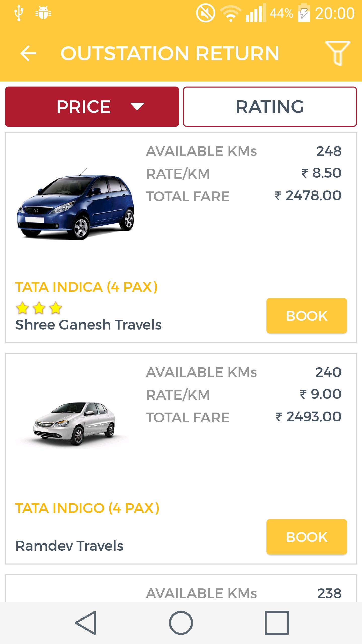This screenshot has width=362, height=644.
Task: Open TATA INDICA (4 PAX) title
Action: [x=86, y=287]
